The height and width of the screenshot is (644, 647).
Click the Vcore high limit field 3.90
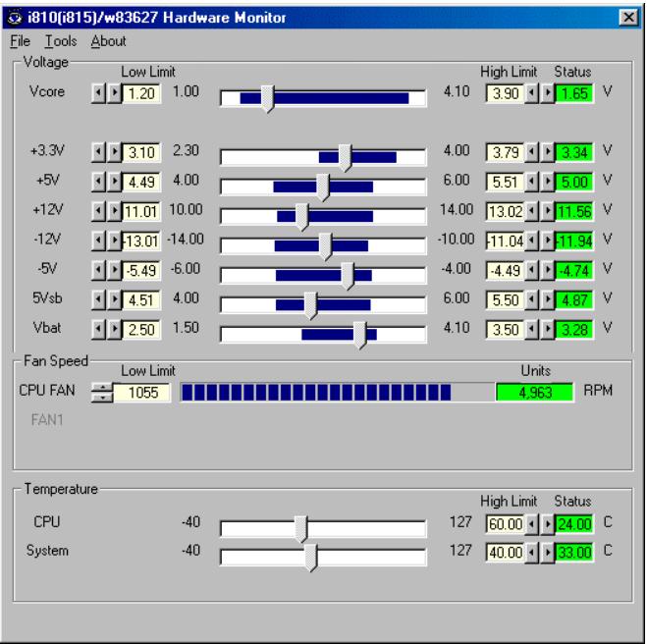(x=506, y=93)
